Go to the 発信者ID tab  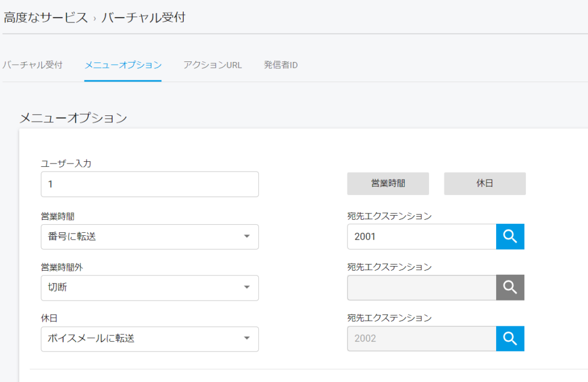pyautogui.click(x=280, y=65)
